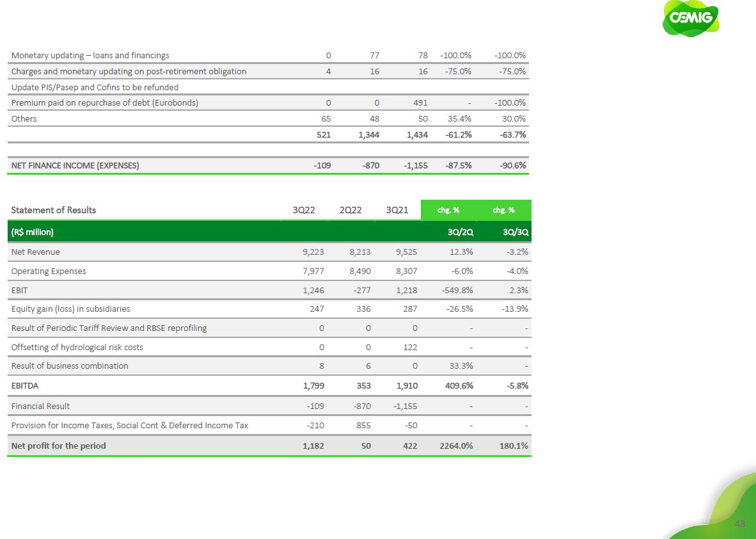Select Offsetting of hydrological risk costs label
The width and height of the screenshot is (756, 539).
coord(77,347)
